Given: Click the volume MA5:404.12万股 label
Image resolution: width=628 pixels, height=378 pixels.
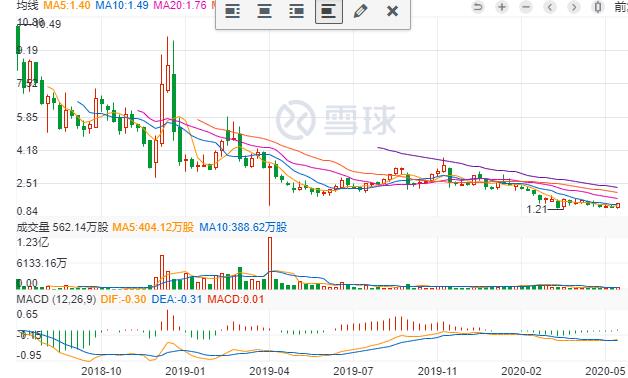Looking at the screenshot, I should coord(153,227).
